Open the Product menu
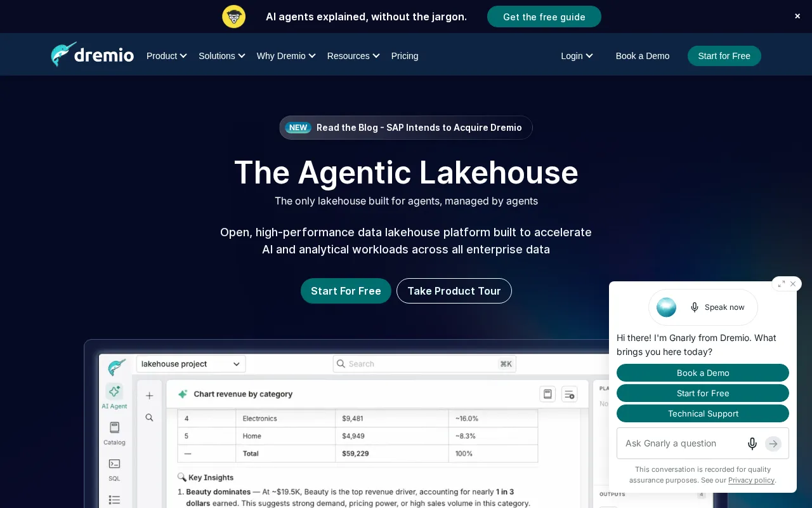The width and height of the screenshot is (812, 508). click(167, 56)
